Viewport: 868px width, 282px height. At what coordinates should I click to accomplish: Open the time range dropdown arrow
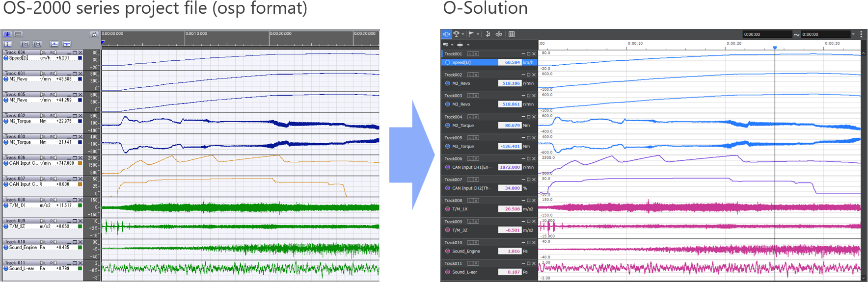[x=853, y=34]
